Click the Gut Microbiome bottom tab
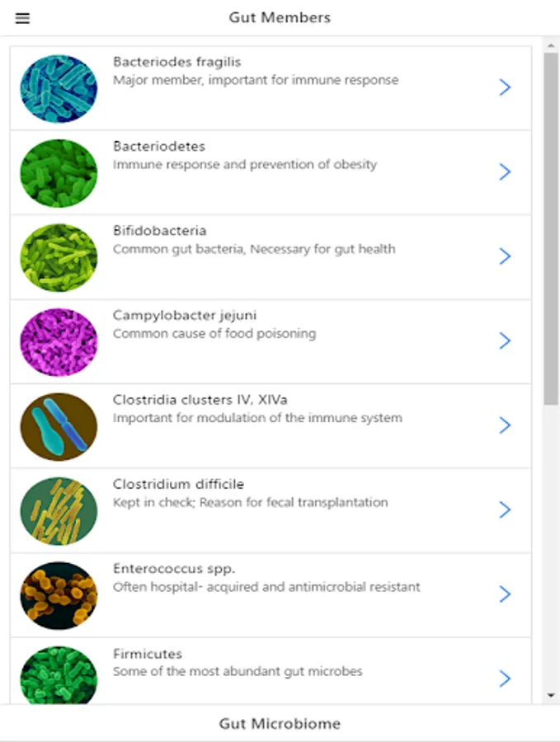Screen dimensions: 560x742 [x=280, y=724]
